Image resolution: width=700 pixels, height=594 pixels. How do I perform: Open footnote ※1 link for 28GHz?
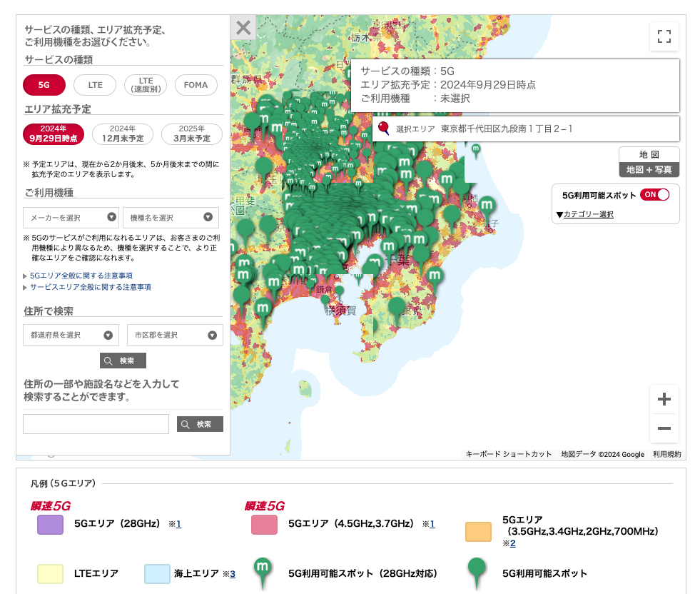(178, 524)
